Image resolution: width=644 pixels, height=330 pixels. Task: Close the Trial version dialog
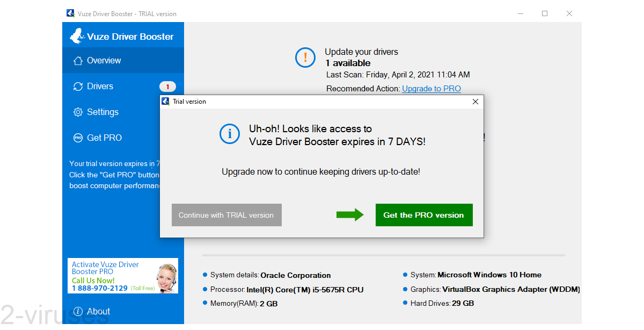475,101
